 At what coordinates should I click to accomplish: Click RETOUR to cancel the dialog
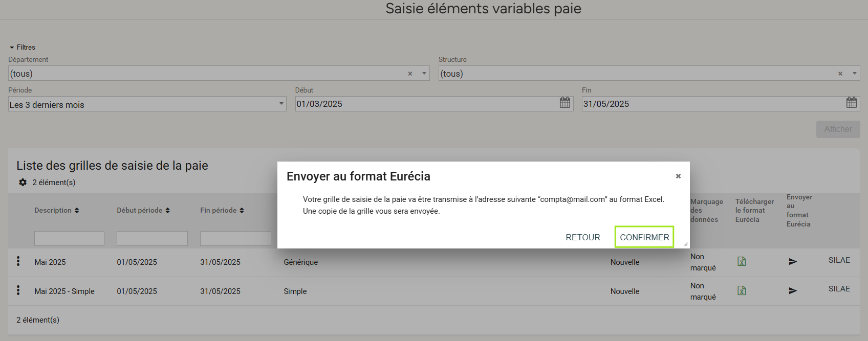583,237
